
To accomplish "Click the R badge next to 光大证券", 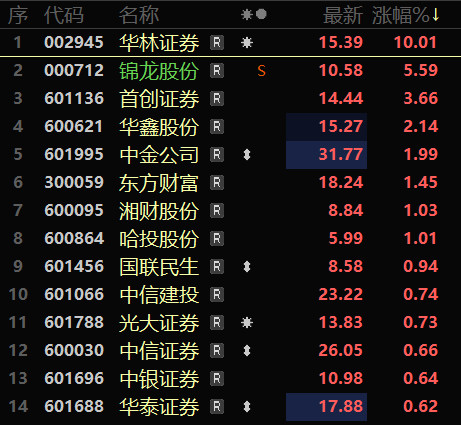I will click(217, 323).
